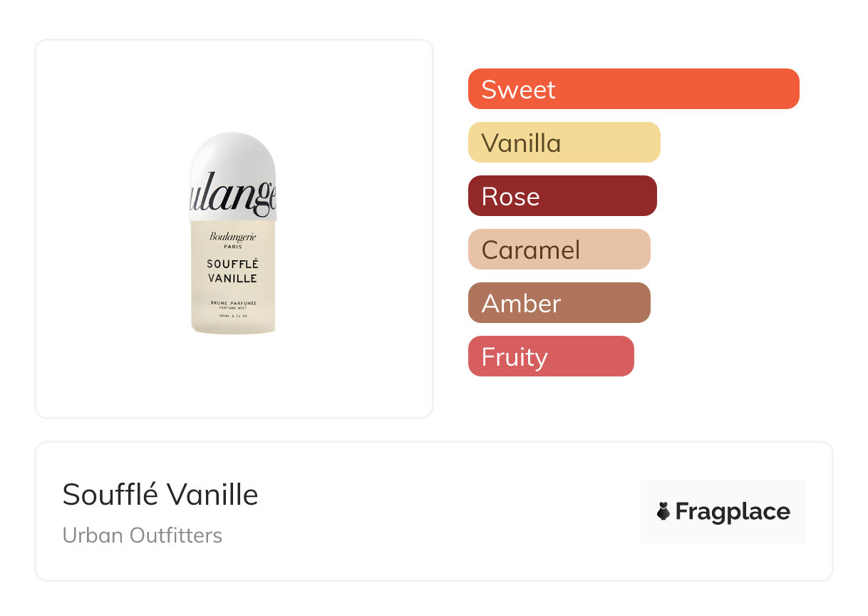Click blank area between title and Fragplace logo
This screenshot has height=616, width=868.
449,511
